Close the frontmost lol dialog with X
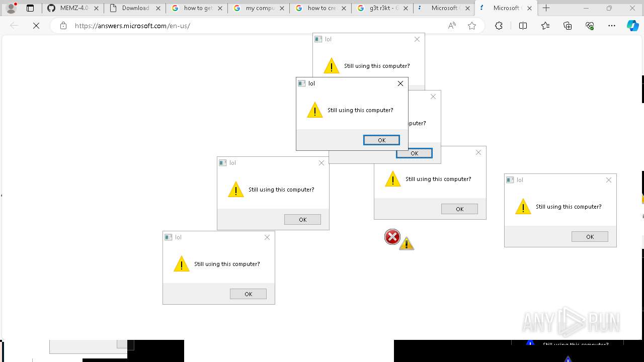The width and height of the screenshot is (644, 362). pos(400,83)
